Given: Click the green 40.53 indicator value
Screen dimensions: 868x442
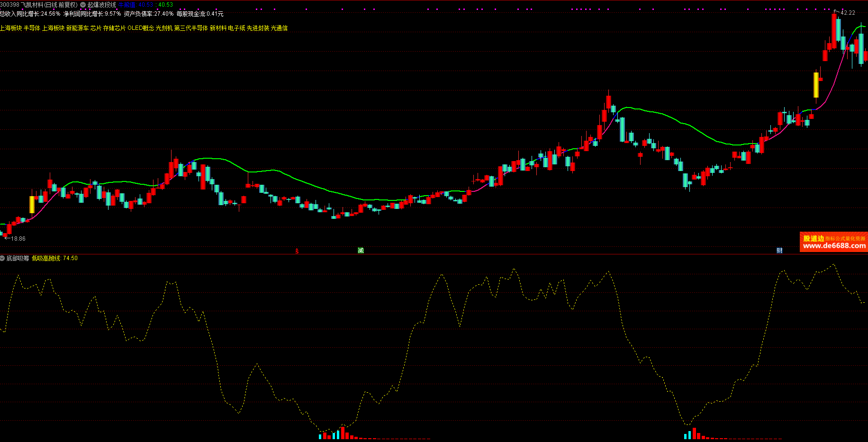Looking at the screenshot, I should [165, 5].
